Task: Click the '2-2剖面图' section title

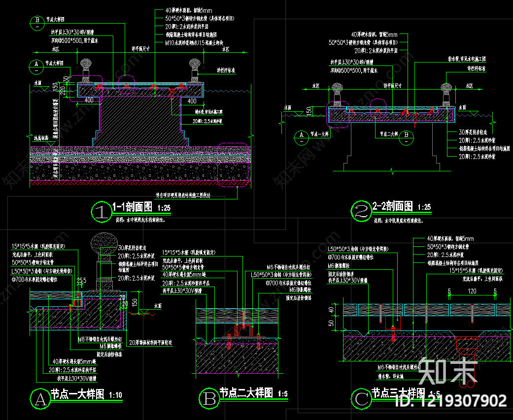Action: click(x=393, y=206)
